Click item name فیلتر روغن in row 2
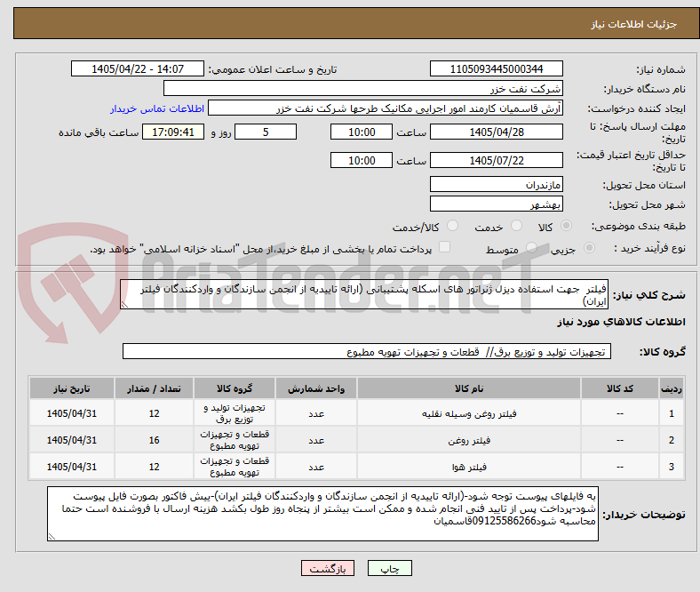 (469, 441)
